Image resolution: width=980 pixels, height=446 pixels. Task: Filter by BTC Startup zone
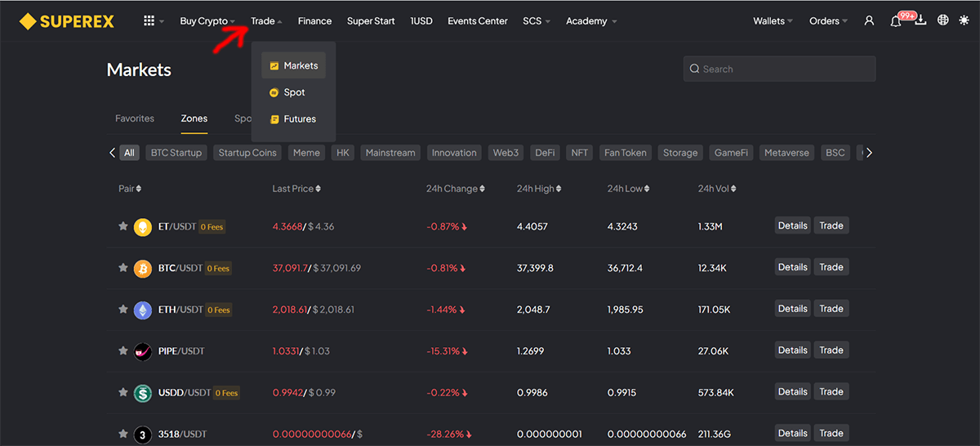pyautogui.click(x=176, y=153)
